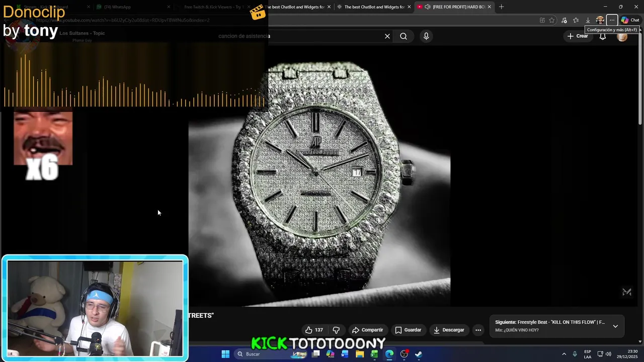Screen dimensions: 644x362
Task: Open the YouTube account avatar menu
Action: (x=622, y=36)
